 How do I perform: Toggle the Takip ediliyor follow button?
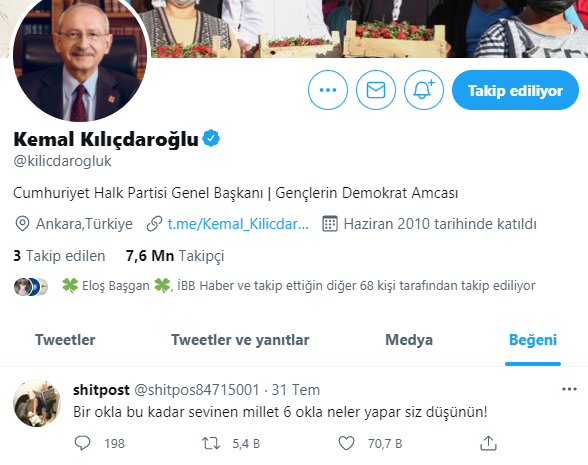(515, 90)
